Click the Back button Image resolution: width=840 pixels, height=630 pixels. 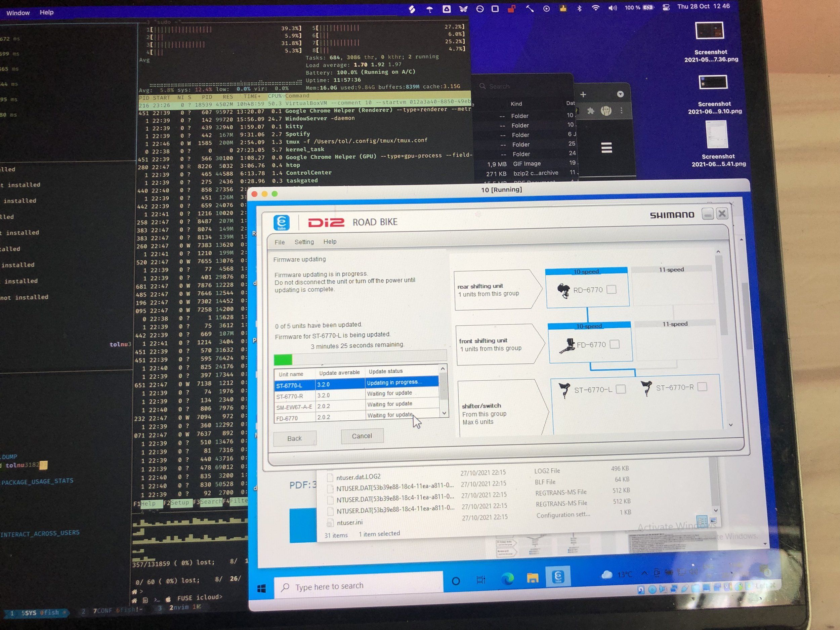pos(294,438)
